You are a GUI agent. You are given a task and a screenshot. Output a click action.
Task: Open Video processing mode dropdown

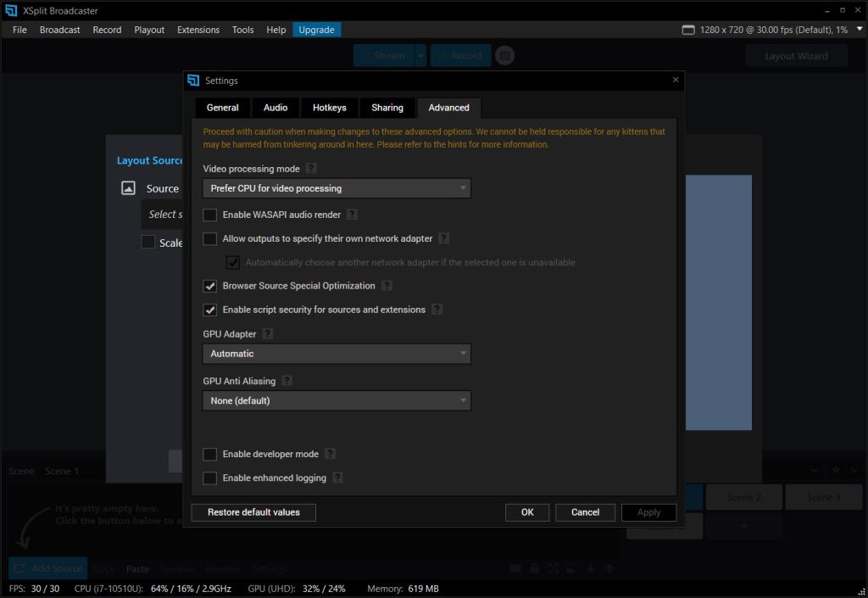pos(337,188)
